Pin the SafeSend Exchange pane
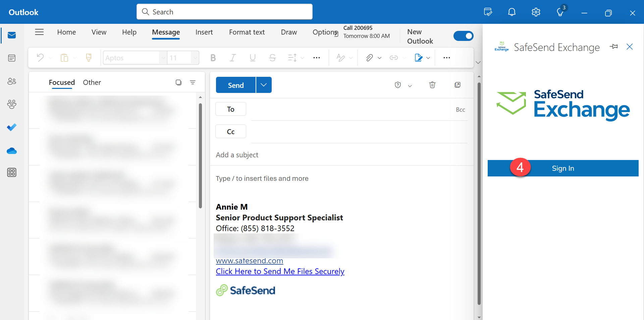The image size is (644, 320). [614, 47]
